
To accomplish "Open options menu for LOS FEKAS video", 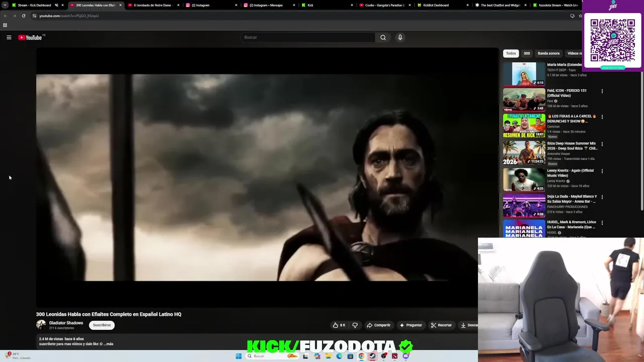I will pyautogui.click(x=602, y=117).
